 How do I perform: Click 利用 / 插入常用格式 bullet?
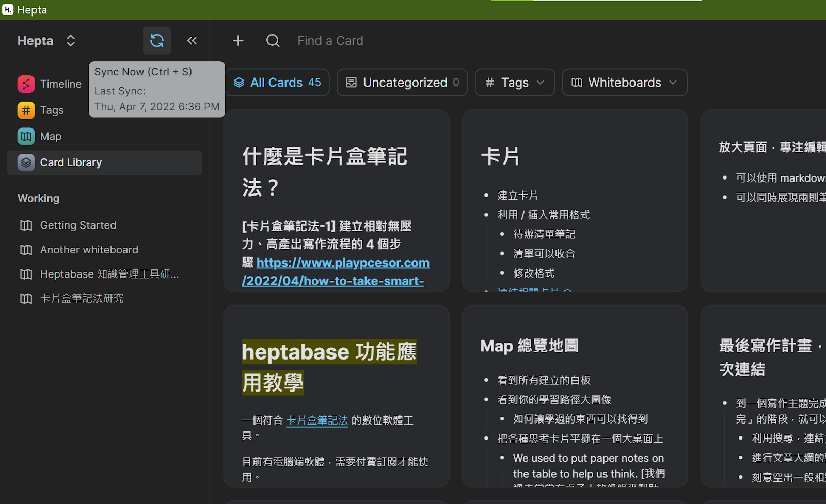pos(544,215)
